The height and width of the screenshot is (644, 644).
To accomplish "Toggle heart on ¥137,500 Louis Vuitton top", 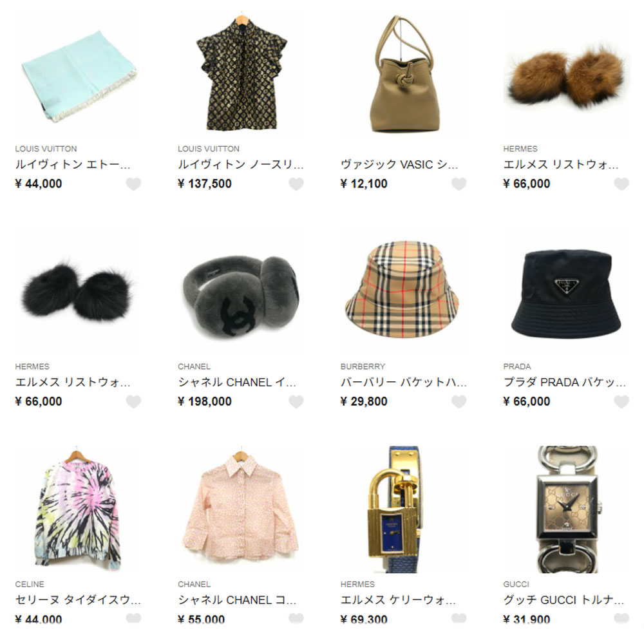I will coord(296,184).
